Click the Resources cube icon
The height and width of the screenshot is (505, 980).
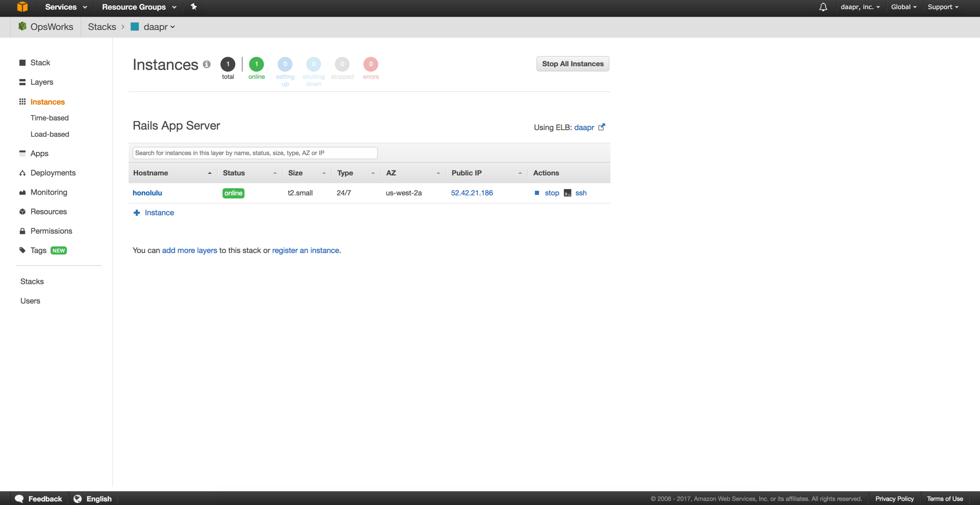[22, 212]
